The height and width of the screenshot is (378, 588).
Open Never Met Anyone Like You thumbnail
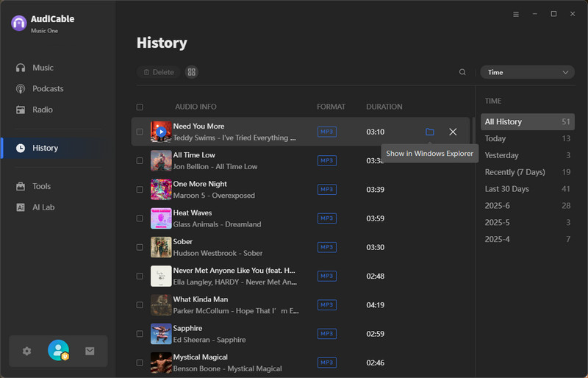coord(161,277)
